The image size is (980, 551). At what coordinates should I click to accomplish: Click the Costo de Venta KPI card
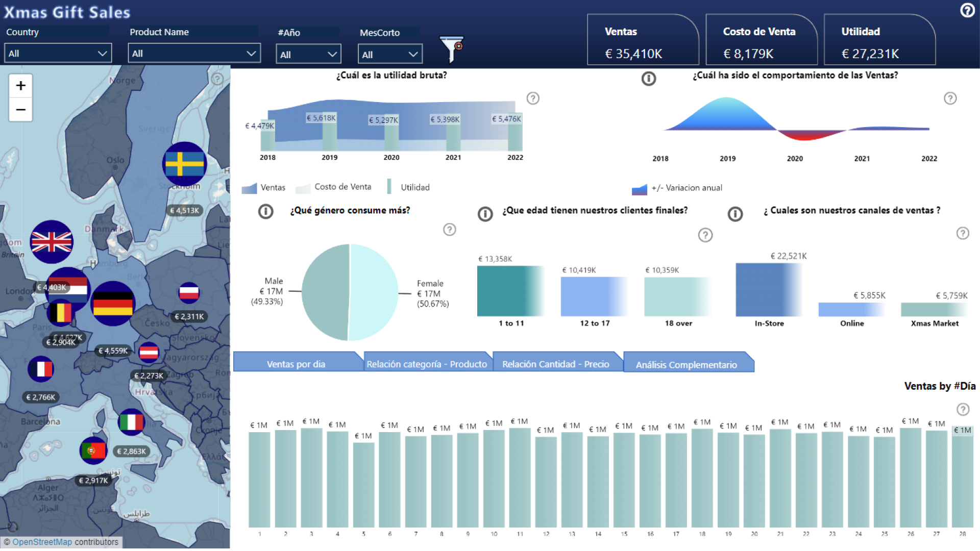tap(762, 40)
